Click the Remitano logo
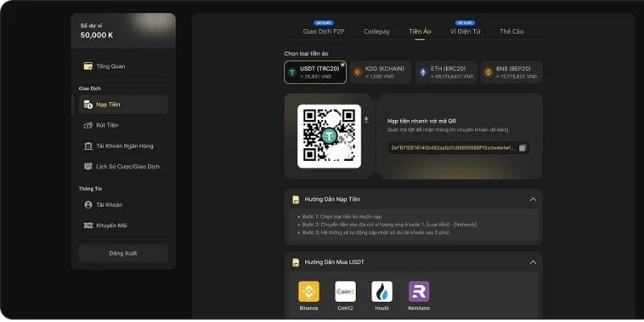 [419, 291]
